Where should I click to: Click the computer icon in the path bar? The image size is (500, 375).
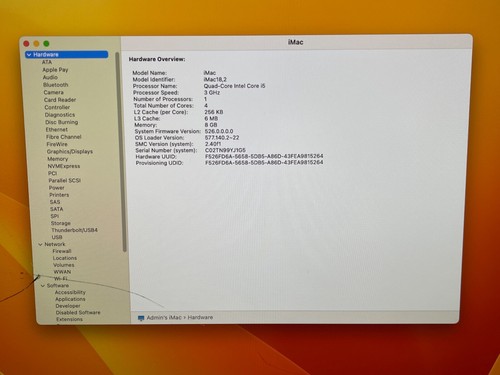tap(141, 318)
